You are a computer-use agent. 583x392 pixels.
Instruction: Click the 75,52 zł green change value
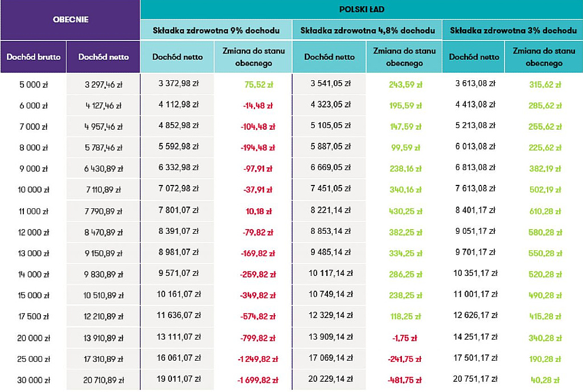(259, 85)
